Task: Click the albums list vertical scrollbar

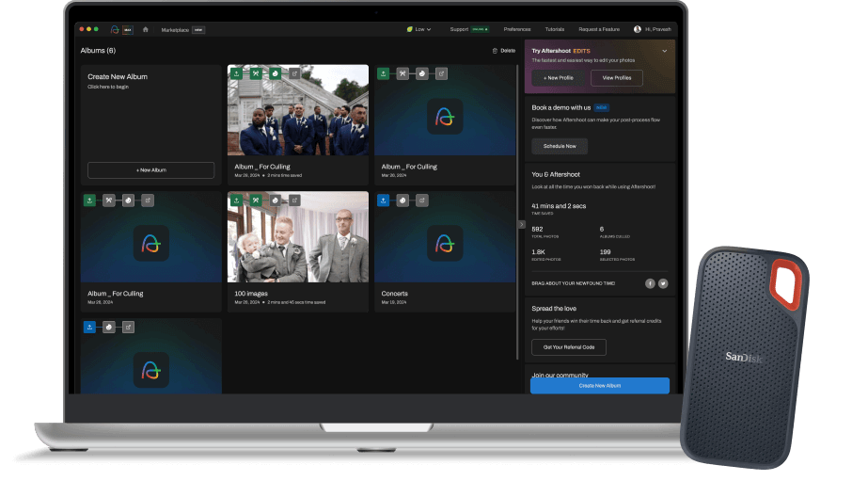Action: [x=517, y=212]
